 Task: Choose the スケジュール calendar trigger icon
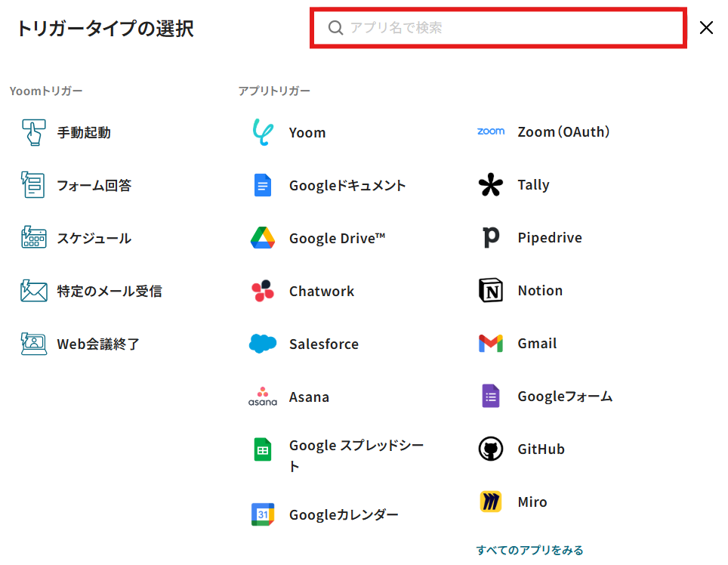pyautogui.click(x=33, y=238)
